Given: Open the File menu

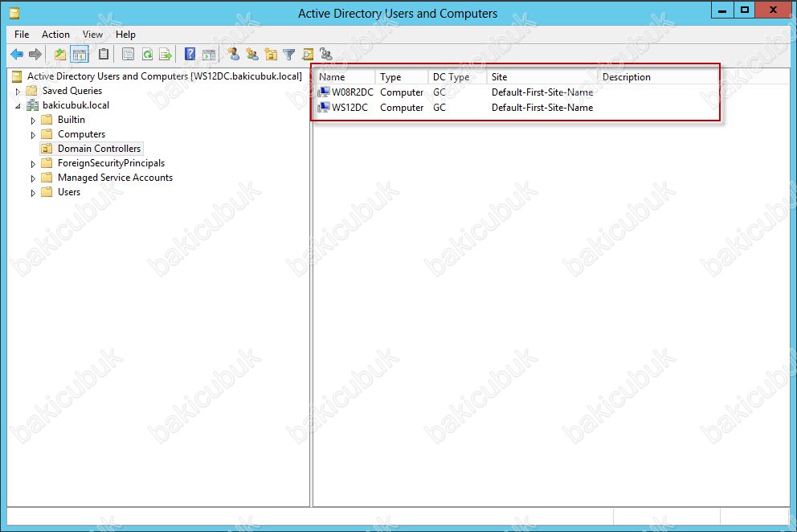Looking at the screenshot, I should [x=22, y=34].
